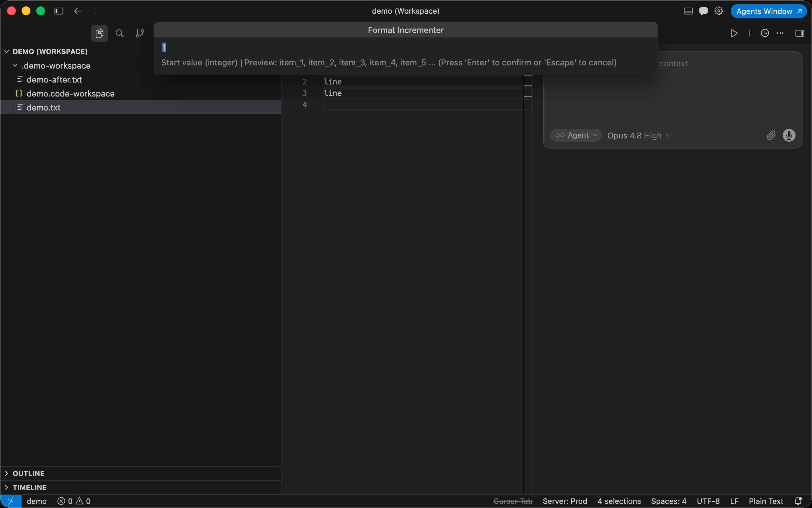Open the Explorer view icon
The width and height of the screenshot is (812, 508).
coord(99,33)
